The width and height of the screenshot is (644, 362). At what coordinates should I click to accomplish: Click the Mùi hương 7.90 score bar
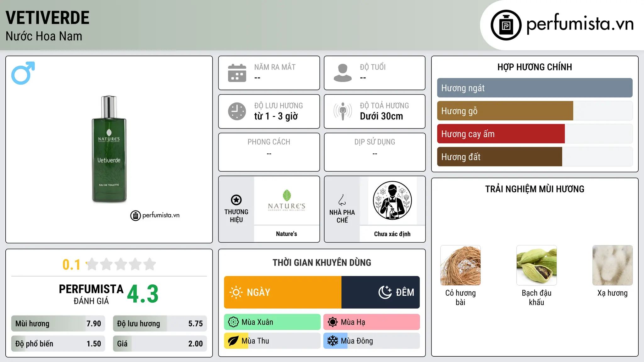click(x=58, y=324)
